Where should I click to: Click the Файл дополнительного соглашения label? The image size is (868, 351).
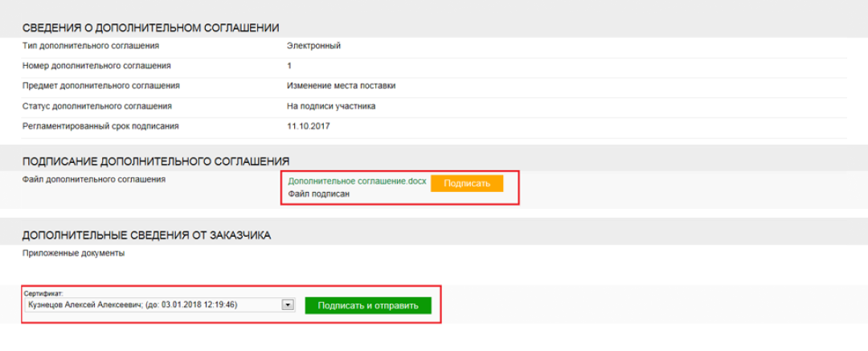(94, 179)
